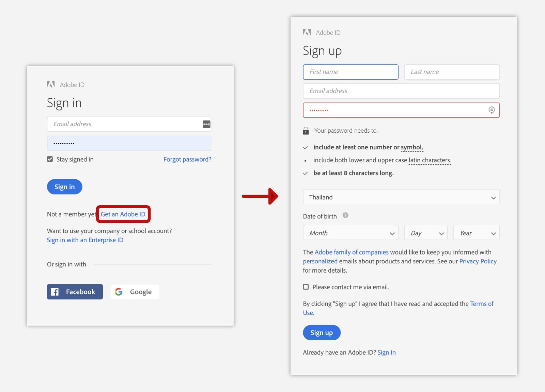This screenshot has width=545, height=392.
Task: Toggle the Stay signed in checkbox
Action: pos(50,159)
